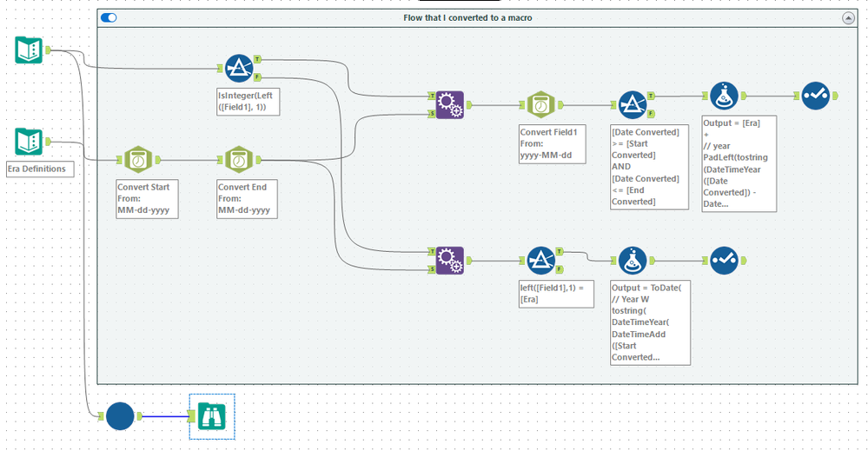Click the T output anchor of IsInteger Filter

[x=257, y=59]
